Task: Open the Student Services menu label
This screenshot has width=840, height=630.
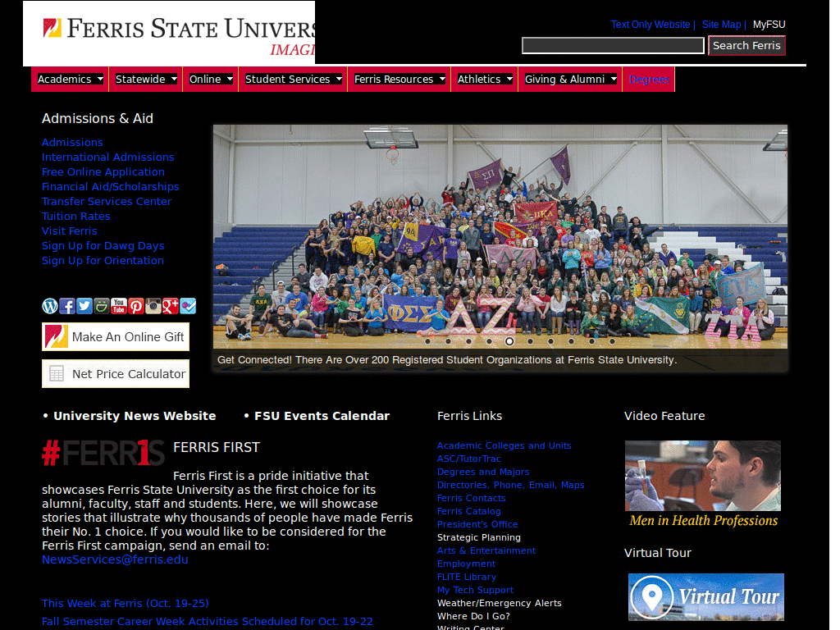Action: click(x=287, y=80)
